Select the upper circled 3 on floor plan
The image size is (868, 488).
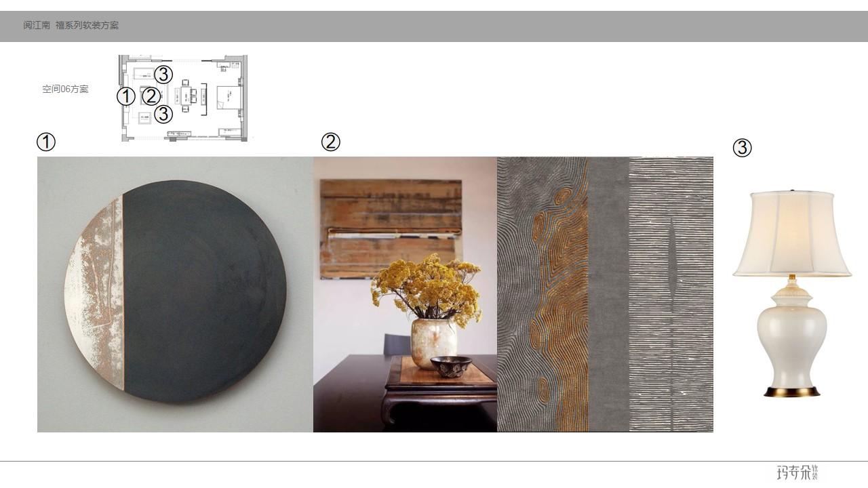tap(163, 74)
